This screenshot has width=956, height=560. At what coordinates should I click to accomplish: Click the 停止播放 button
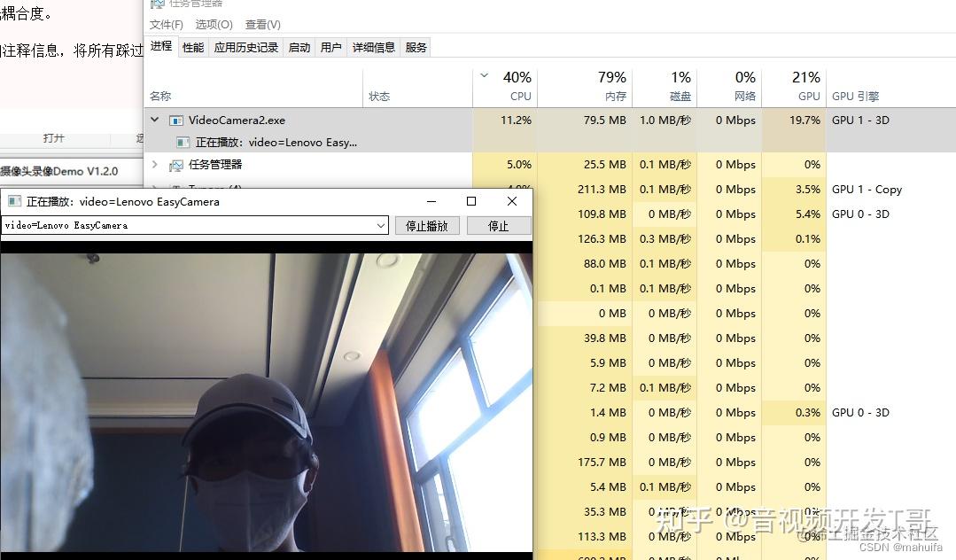(x=425, y=225)
